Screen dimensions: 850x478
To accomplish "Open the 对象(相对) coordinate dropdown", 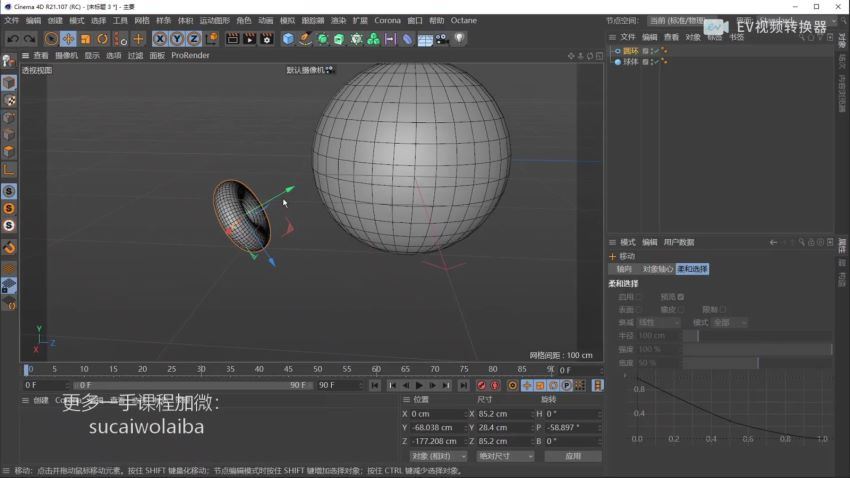I will [x=438, y=456].
